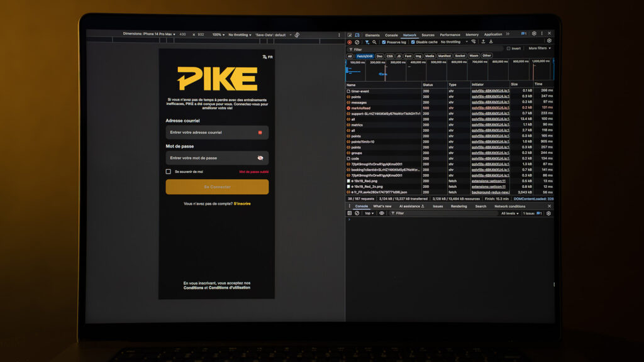Click the network overview timeline graph
This screenshot has height=362, width=644.
[449, 70]
